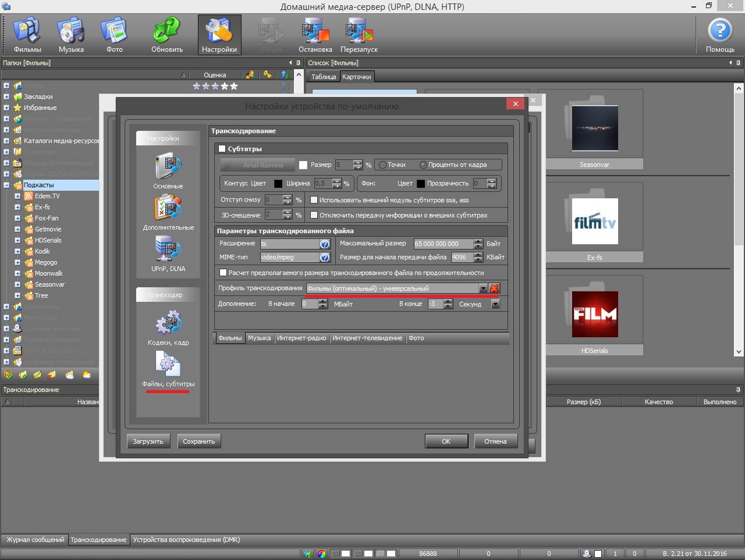Click the Контур color black swatch

[x=278, y=184]
